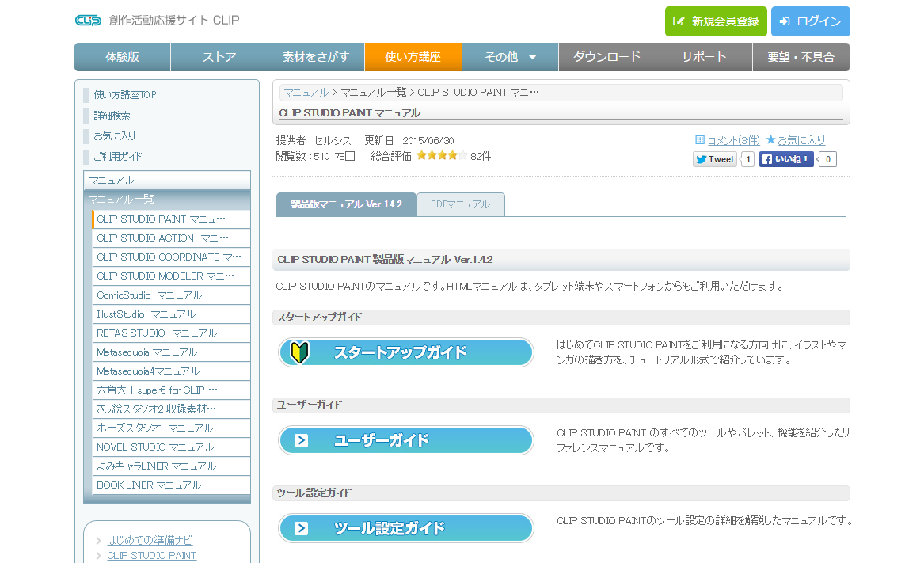Open BOOK LINER マニュアル entry
Screen dimensions: 924x563
click(171, 485)
